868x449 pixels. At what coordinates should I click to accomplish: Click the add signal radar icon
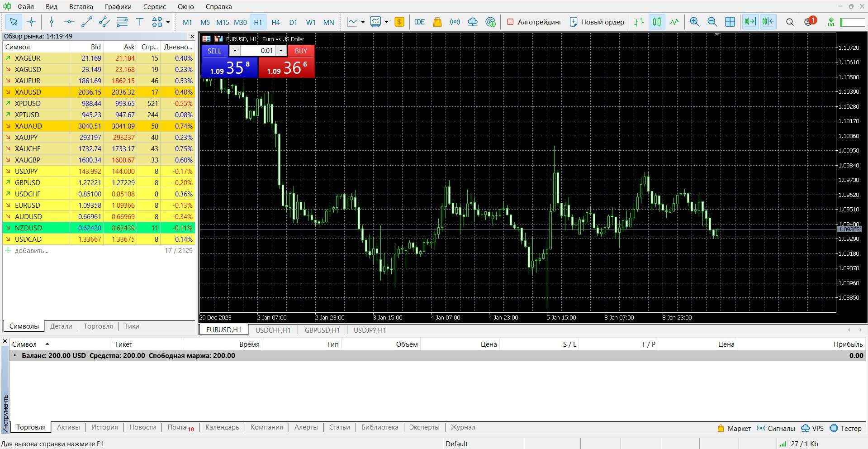490,22
